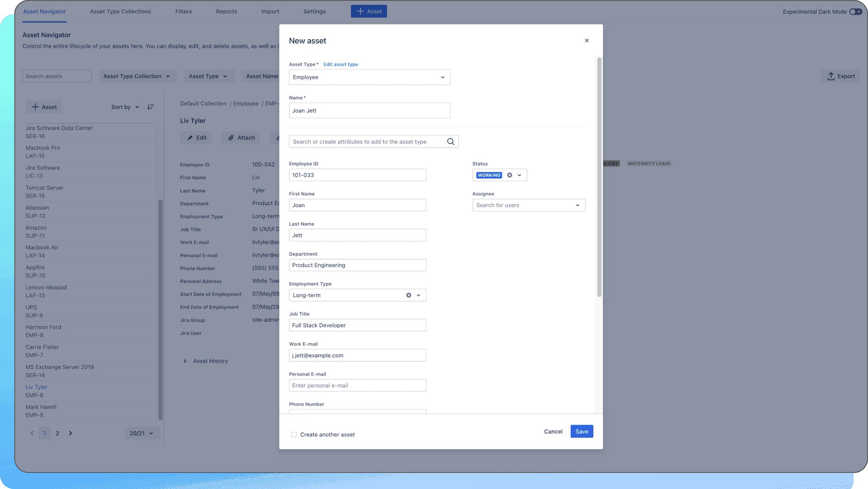Click the blue + Asset button in top navigation
This screenshot has width=868, height=489.
coord(369,11)
